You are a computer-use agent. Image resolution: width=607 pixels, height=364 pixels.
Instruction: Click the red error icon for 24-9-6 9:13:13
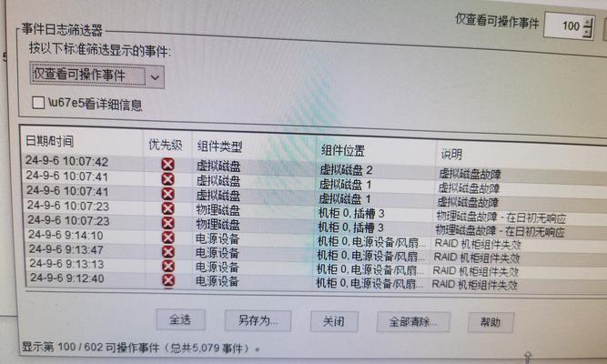[x=168, y=266]
